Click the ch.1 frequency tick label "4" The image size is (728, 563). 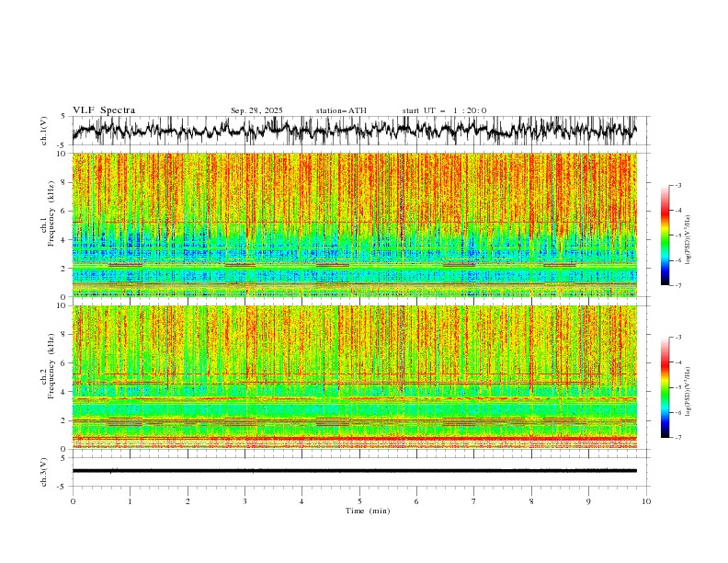point(64,240)
